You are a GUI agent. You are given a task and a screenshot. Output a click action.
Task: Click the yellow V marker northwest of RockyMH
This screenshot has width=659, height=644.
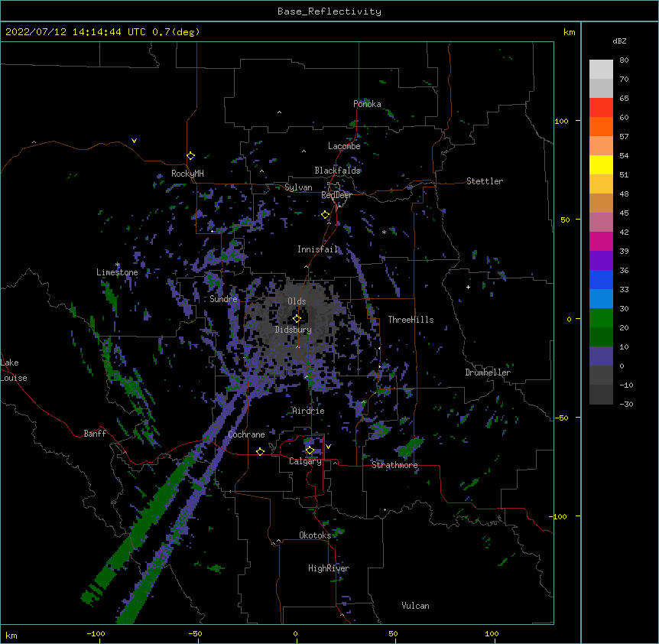134,141
